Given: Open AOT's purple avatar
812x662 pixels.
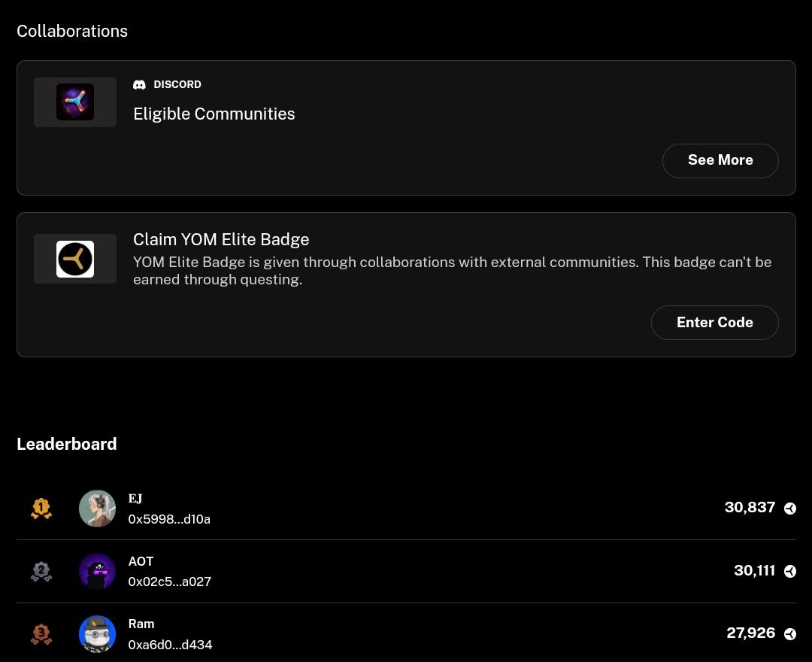Looking at the screenshot, I should (x=97, y=571).
